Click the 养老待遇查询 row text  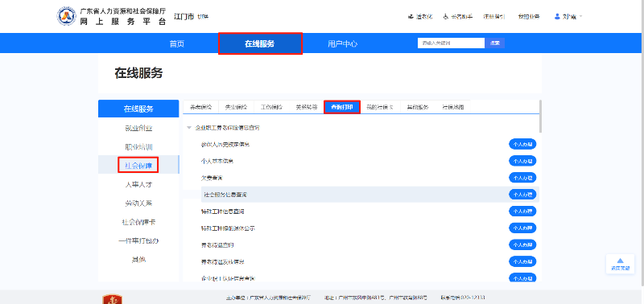[217, 245]
